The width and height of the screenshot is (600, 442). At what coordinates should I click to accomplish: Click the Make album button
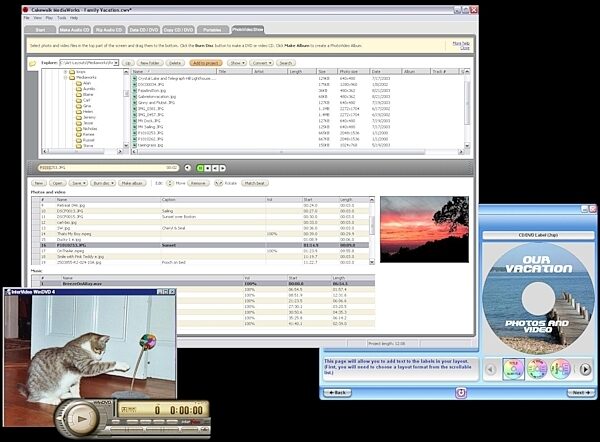coord(132,183)
